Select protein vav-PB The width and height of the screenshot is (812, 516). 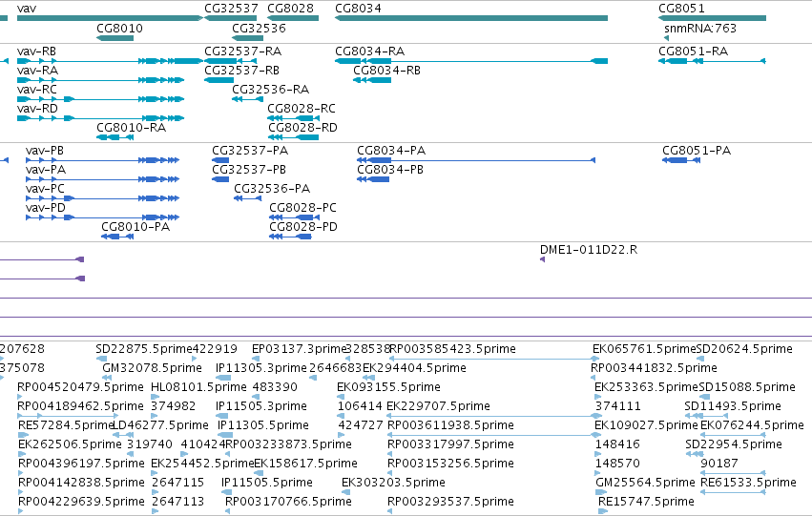click(x=45, y=151)
